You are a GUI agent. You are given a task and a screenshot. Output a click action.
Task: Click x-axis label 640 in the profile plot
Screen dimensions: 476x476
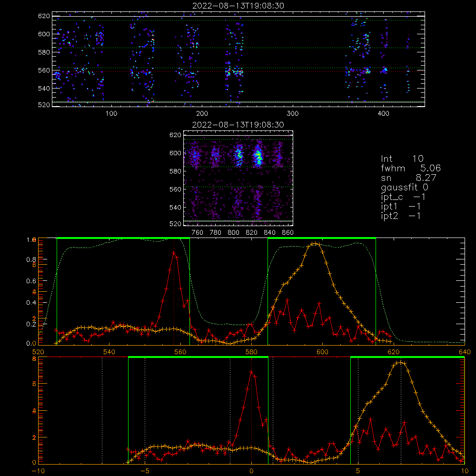465,352
